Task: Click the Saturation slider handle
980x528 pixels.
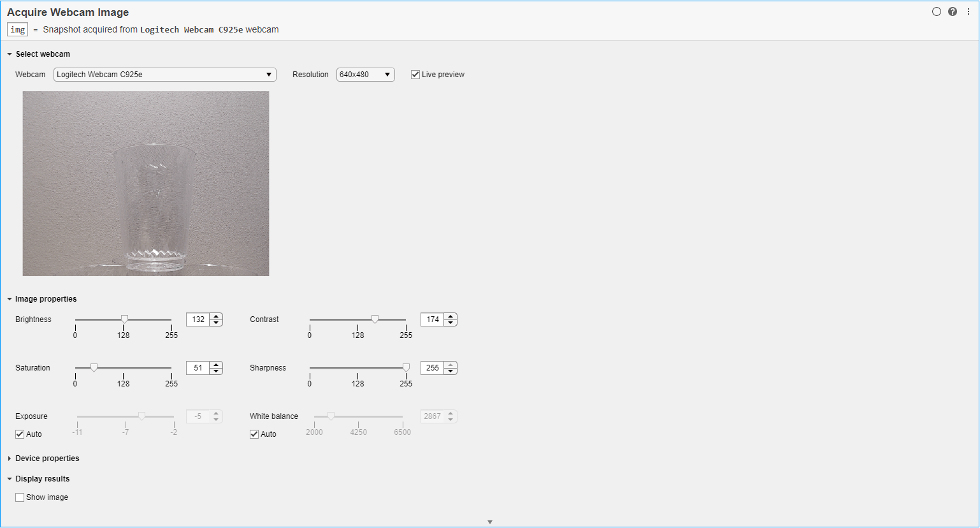Action: click(x=94, y=367)
